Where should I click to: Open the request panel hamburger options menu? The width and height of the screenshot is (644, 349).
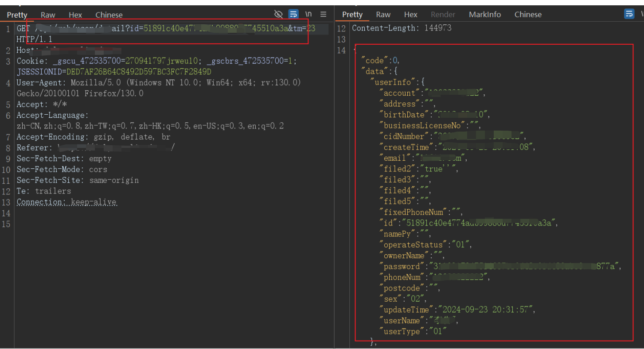point(324,14)
